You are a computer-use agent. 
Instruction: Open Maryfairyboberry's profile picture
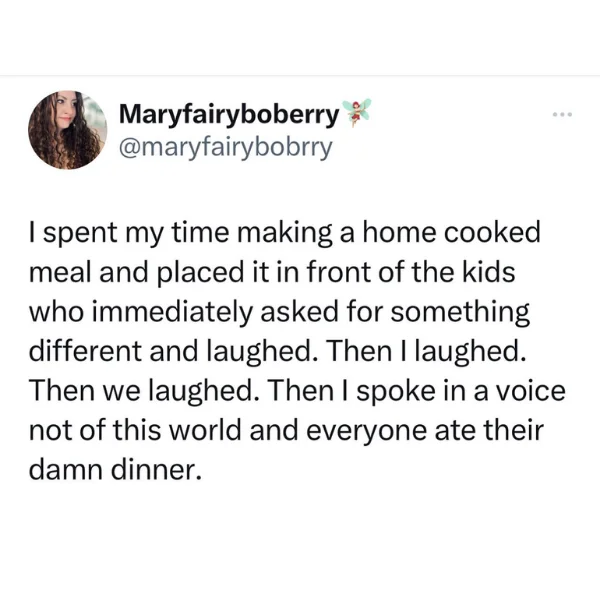point(68,130)
